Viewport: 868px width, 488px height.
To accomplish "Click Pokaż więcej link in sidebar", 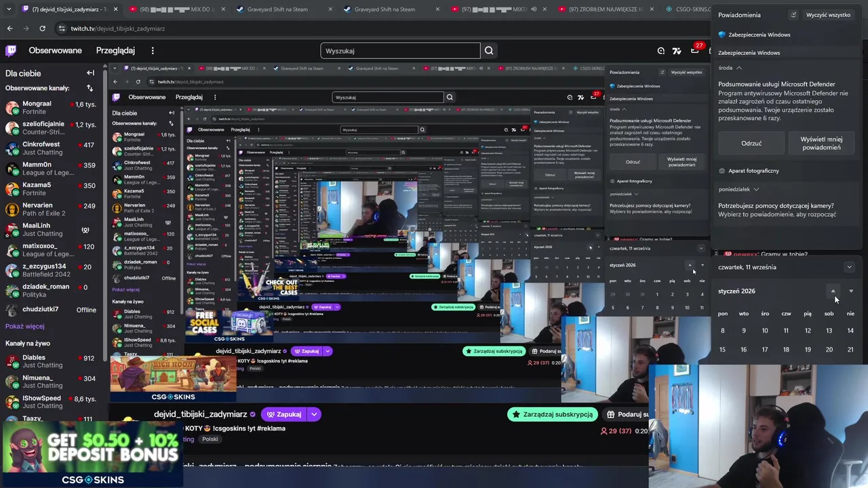I will point(25,326).
